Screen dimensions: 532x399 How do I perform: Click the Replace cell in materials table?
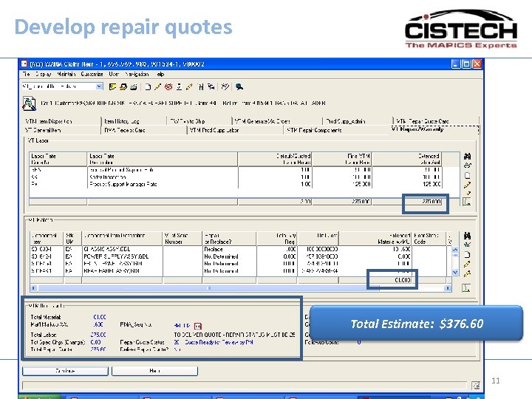[x=229, y=249]
